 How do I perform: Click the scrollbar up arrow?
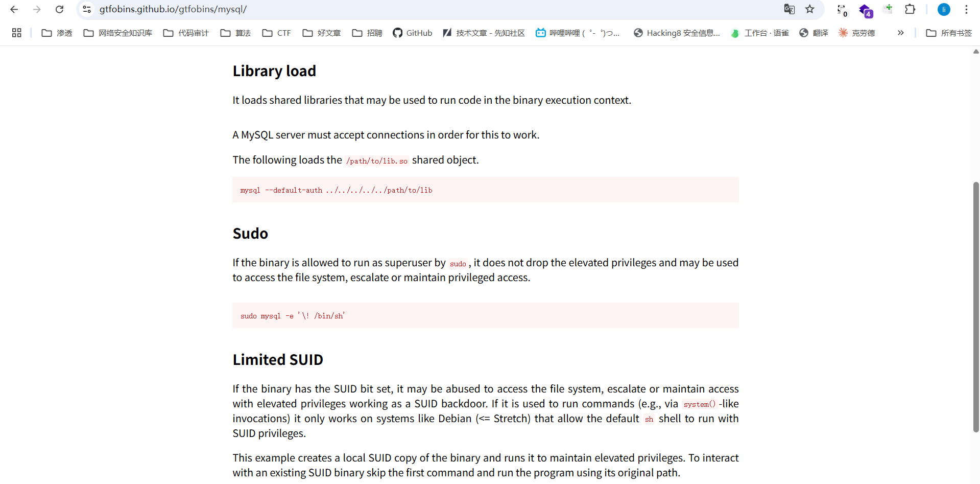pyautogui.click(x=976, y=51)
